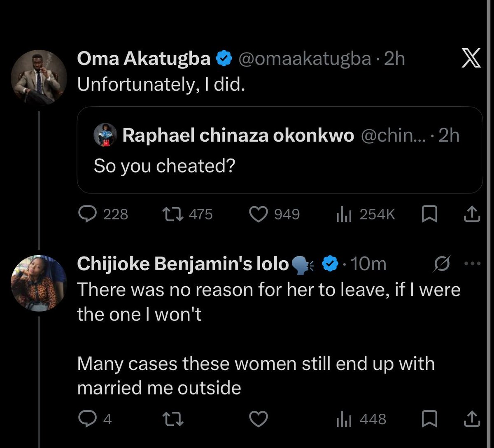
Task: Open Oma Akatugba's profile picture
Action: [38, 77]
